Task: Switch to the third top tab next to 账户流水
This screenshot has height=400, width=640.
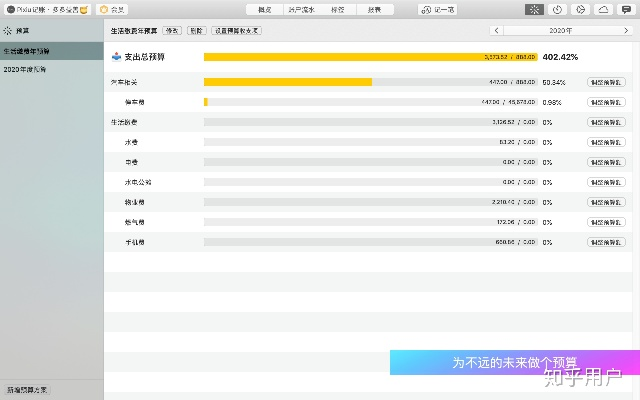Action: coord(338,9)
